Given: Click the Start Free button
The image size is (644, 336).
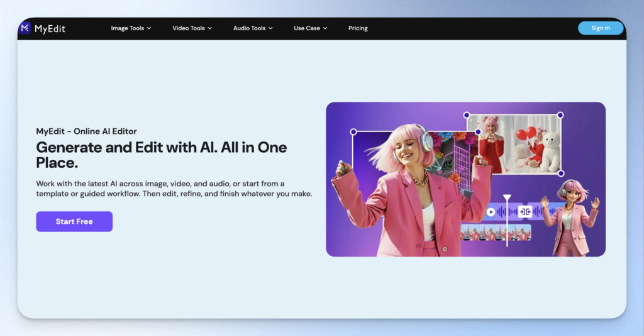Looking at the screenshot, I should pos(74,221).
